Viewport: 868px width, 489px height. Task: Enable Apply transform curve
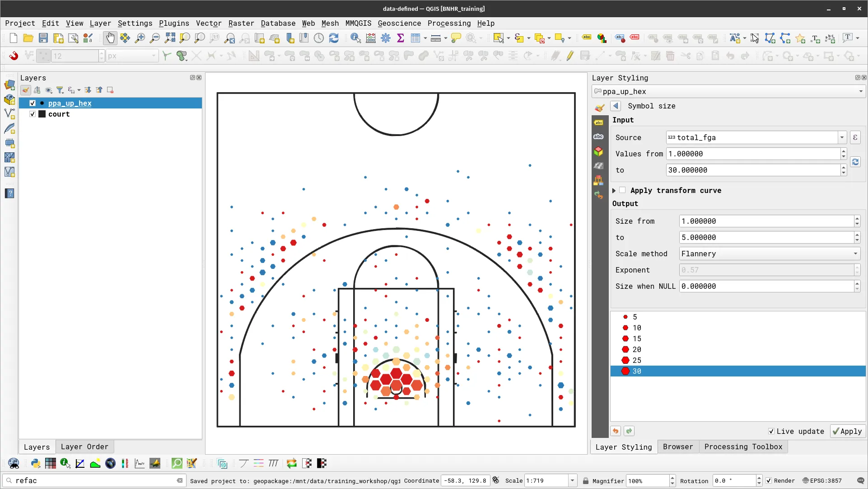(622, 190)
